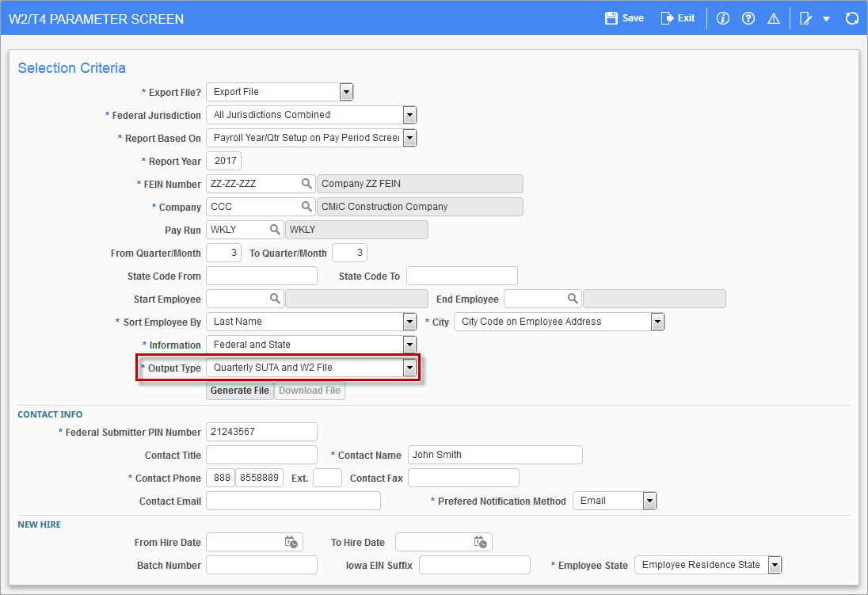Open FEIN Number lookup magnifier
The image size is (868, 595).
click(x=306, y=184)
